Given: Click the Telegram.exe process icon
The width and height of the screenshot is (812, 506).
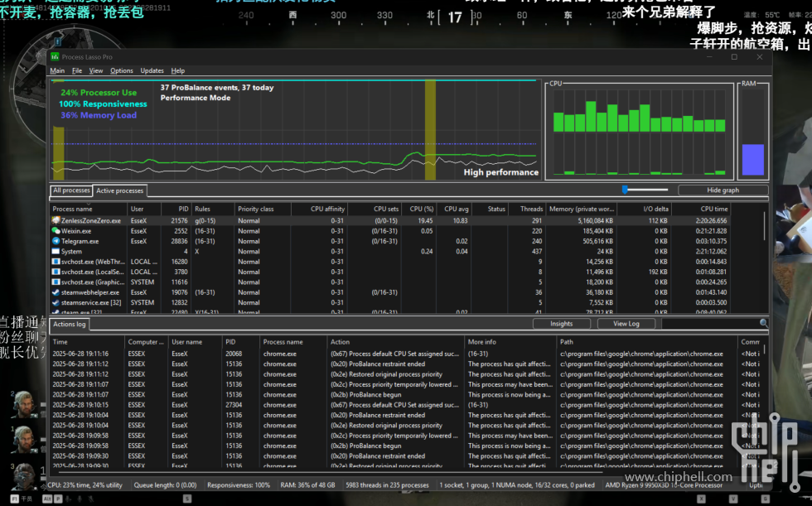Looking at the screenshot, I should [x=56, y=241].
